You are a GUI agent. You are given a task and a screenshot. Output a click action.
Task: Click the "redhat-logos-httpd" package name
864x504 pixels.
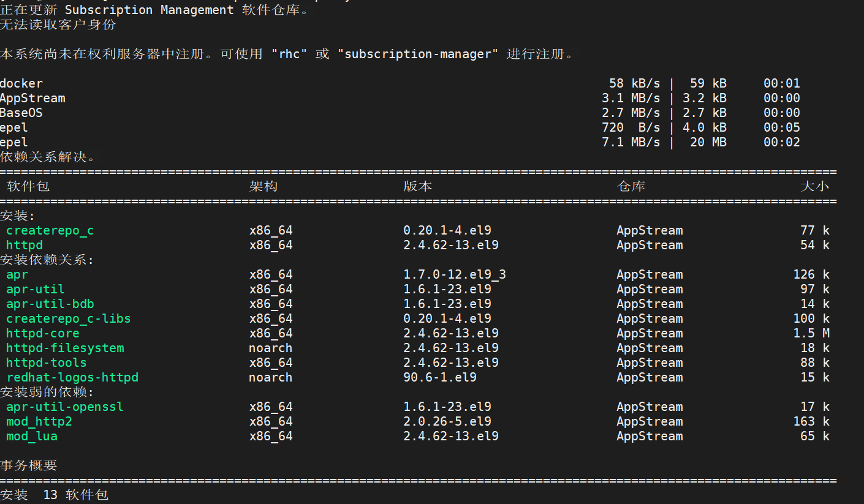tap(72, 378)
